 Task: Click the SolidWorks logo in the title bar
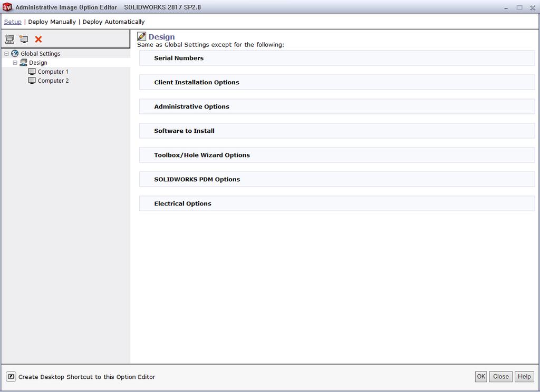coord(7,7)
